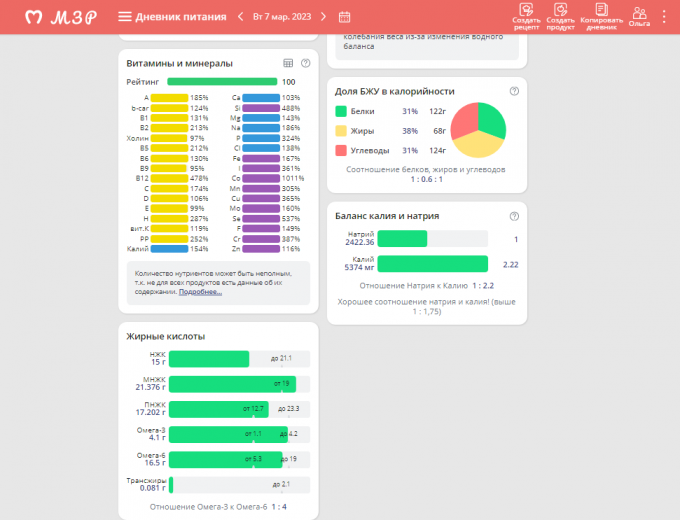
Task: Open the hamburger menu next to Дневник питания
Action: pyautogui.click(x=124, y=17)
